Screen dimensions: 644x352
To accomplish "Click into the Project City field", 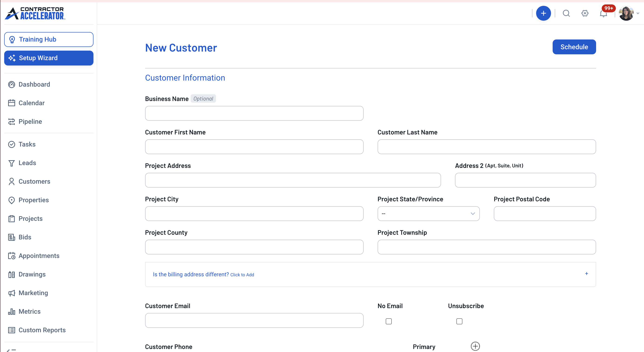I will (254, 214).
